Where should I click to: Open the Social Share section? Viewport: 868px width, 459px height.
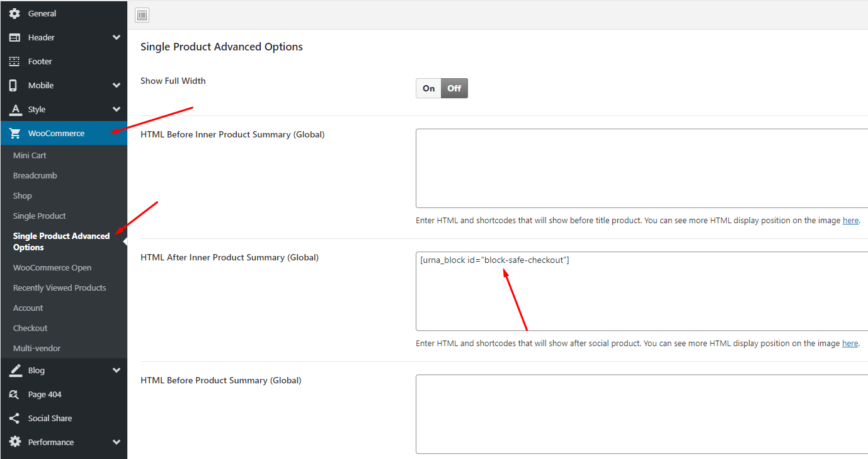coord(64,418)
